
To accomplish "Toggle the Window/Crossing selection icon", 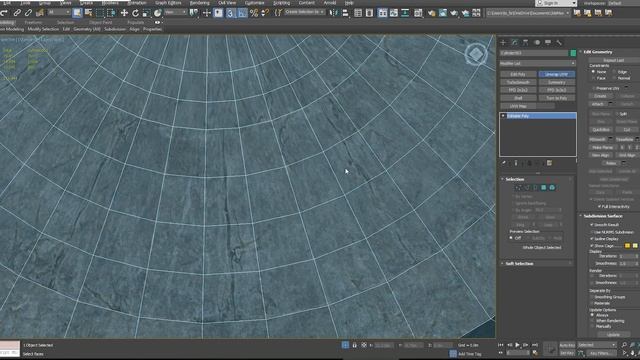I will pos(111,13).
